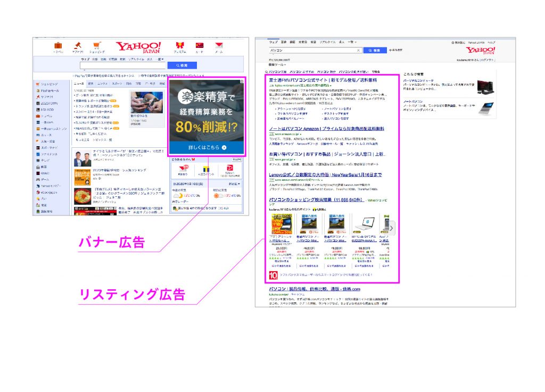
Task: Expand the 一覧 dropdown on the search results page
Action: pos(352,42)
